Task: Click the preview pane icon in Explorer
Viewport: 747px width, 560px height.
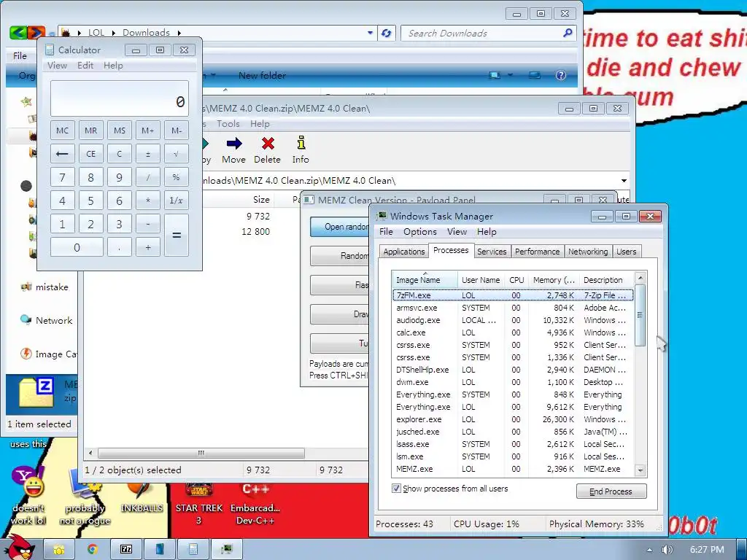Action: 535,75
